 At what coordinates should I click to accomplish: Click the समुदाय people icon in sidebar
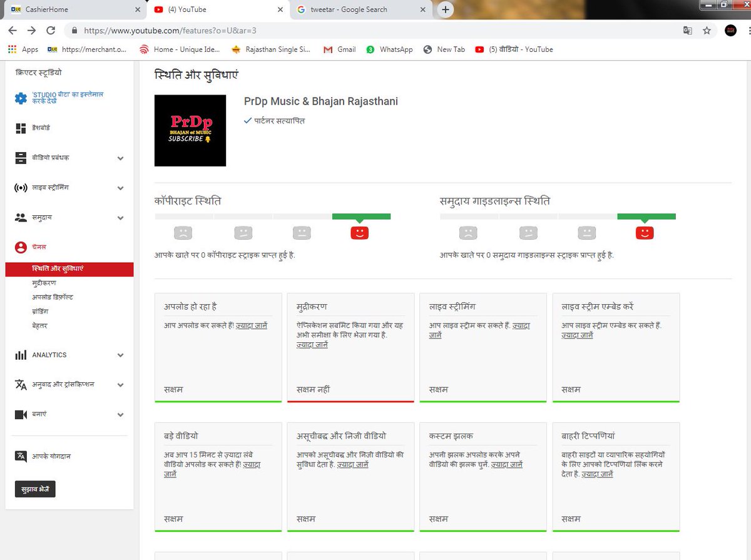pos(21,218)
